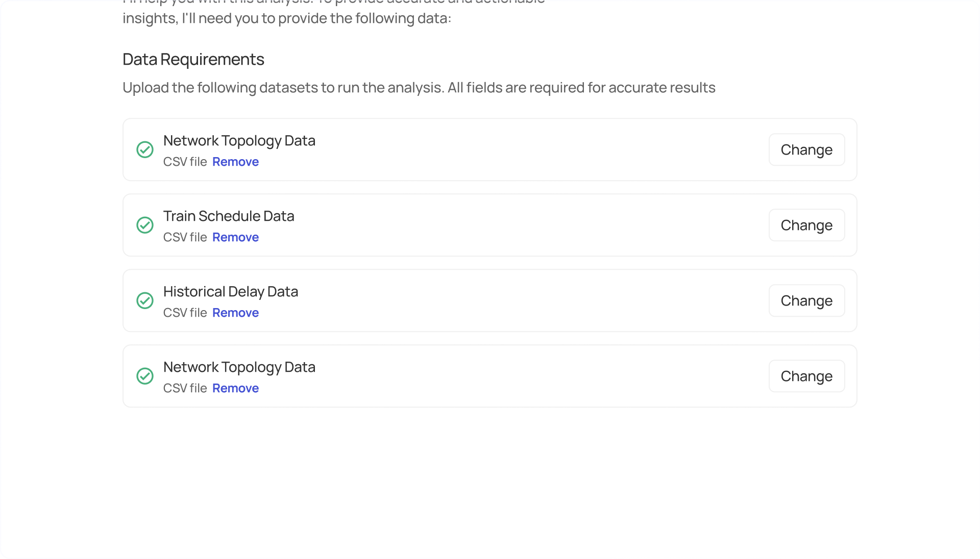Click the Historical Delay Data card area

(x=490, y=300)
